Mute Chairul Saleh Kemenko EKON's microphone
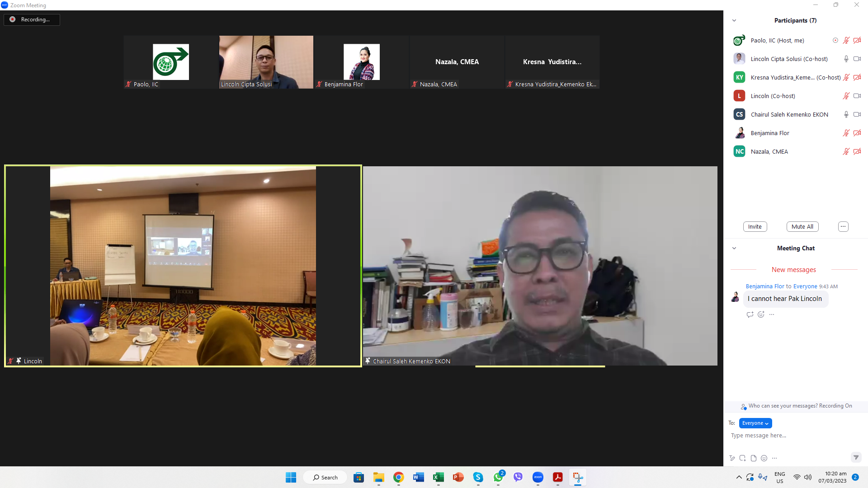Image resolution: width=868 pixels, height=488 pixels. pyautogui.click(x=846, y=115)
